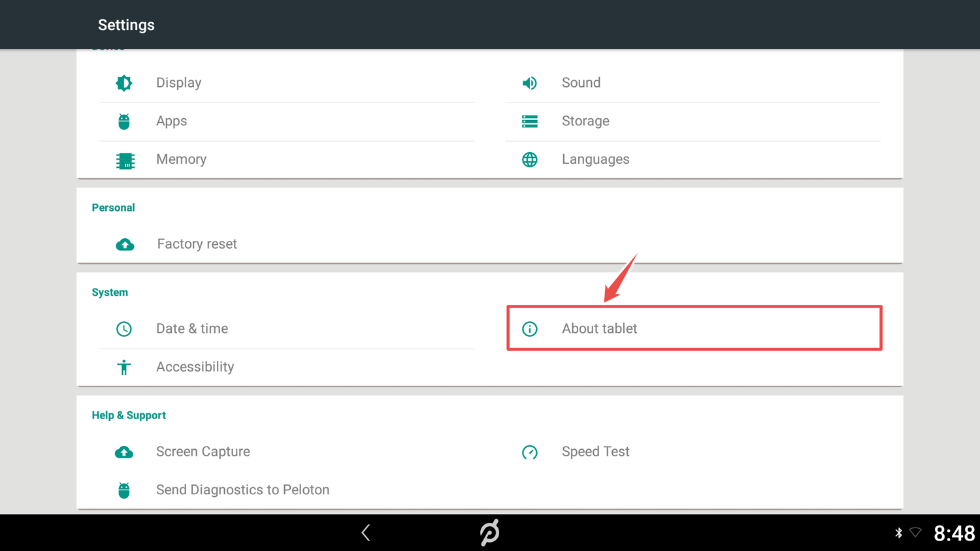
Task: Tap the clock showing 8:48
Action: tap(954, 533)
